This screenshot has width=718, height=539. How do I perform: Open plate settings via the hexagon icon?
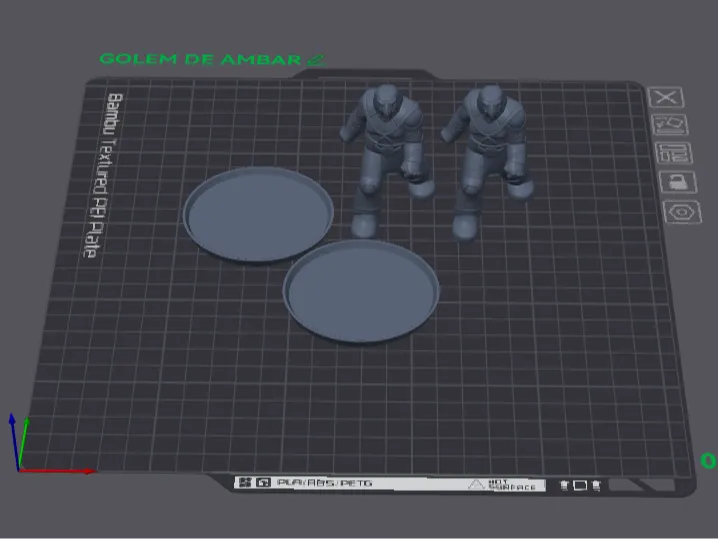(x=682, y=212)
